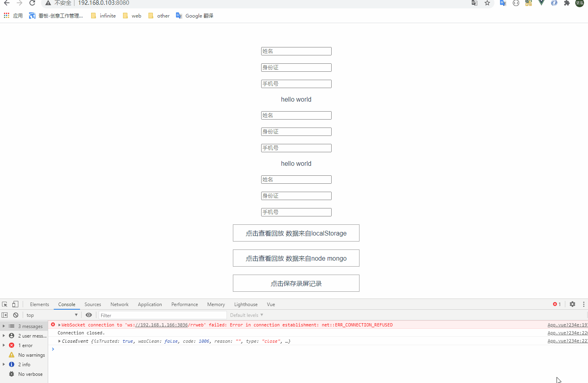Expand the WebSocket connection error message

(x=59, y=325)
